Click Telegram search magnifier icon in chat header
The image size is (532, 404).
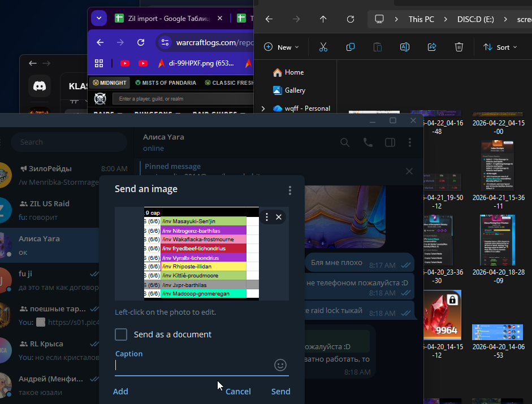tap(345, 142)
